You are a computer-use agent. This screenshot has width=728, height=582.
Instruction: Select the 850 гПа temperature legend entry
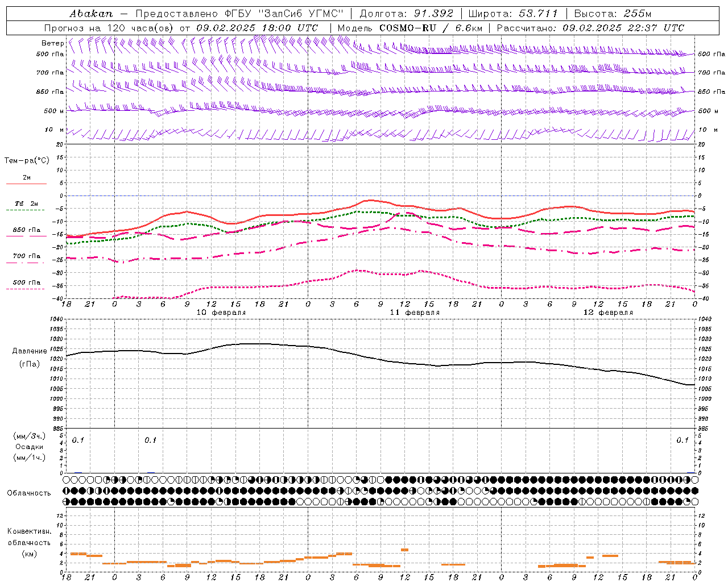27,230
